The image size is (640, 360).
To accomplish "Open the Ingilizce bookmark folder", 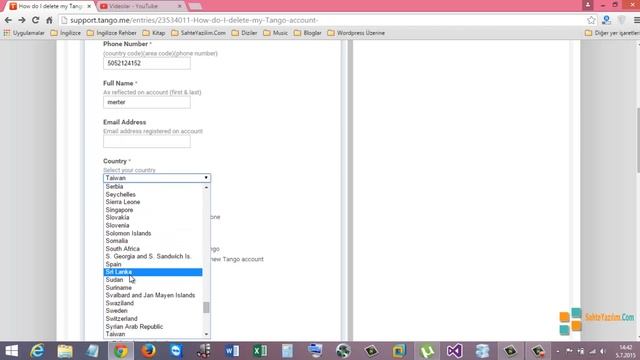I will click(x=66, y=33).
